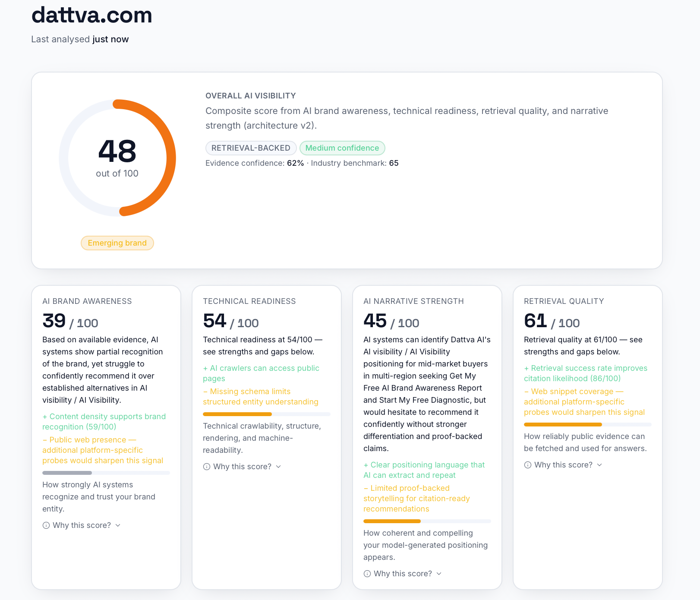Click 'Clear positioning language that AI can extract' line

(x=424, y=470)
